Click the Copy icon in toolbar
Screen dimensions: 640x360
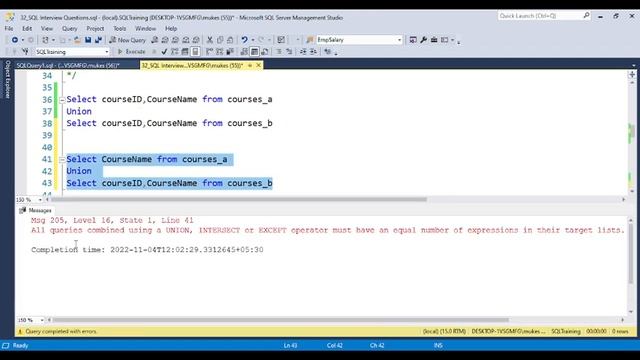pos(220,40)
